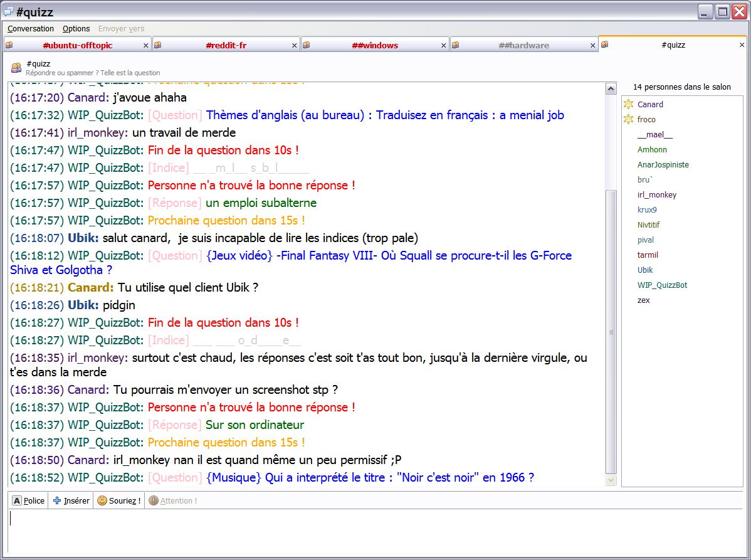Switch to the #ubuntu-offtopic tab

point(77,46)
